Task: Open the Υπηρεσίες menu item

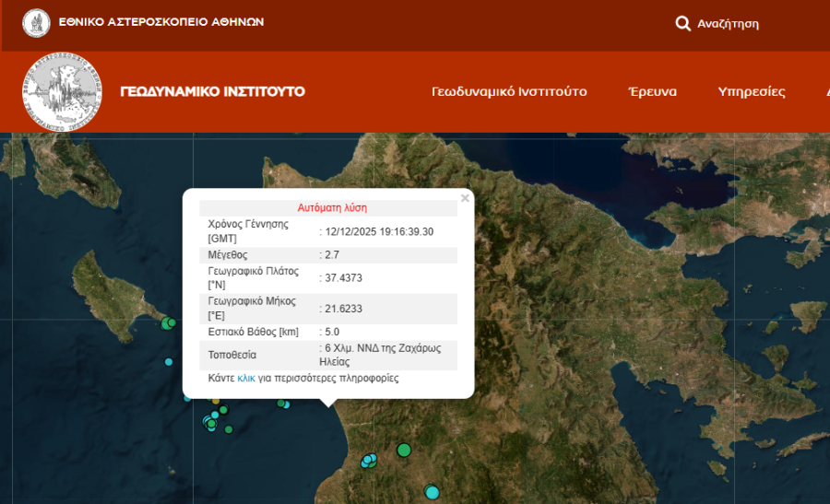Action: (x=751, y=91)
